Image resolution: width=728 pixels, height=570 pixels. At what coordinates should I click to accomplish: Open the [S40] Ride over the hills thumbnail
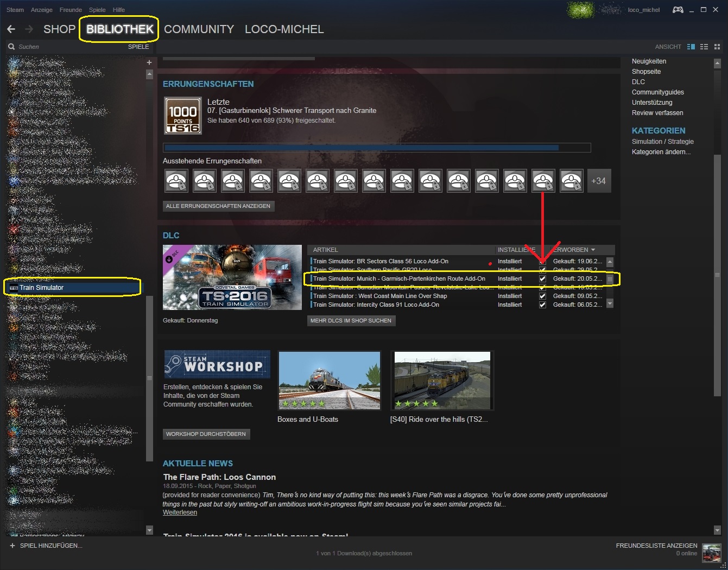click(x=442, y=380)
